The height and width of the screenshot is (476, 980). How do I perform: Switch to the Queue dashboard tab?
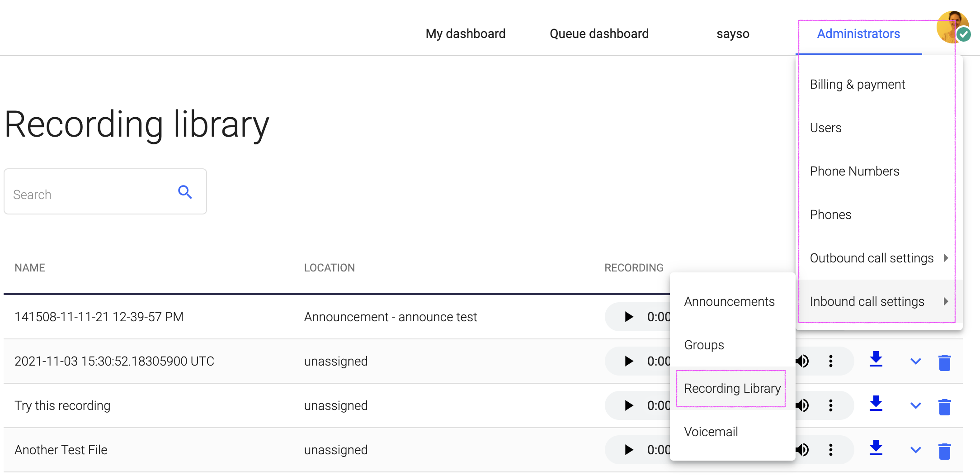(598, 33)
